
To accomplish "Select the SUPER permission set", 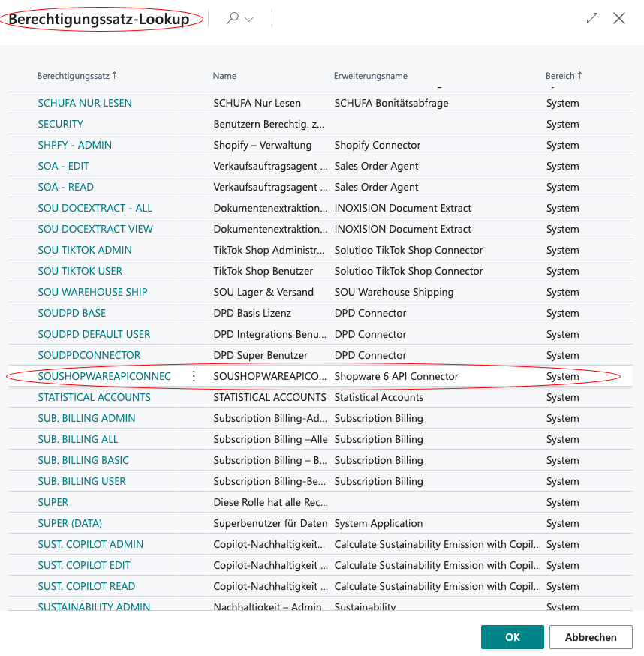I will point(53,502).
